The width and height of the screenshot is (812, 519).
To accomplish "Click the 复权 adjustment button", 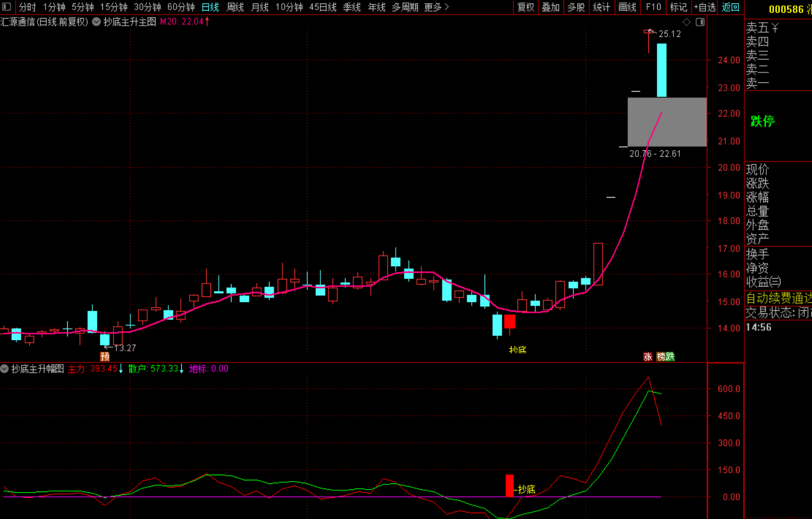I will (x=526, y=7).
